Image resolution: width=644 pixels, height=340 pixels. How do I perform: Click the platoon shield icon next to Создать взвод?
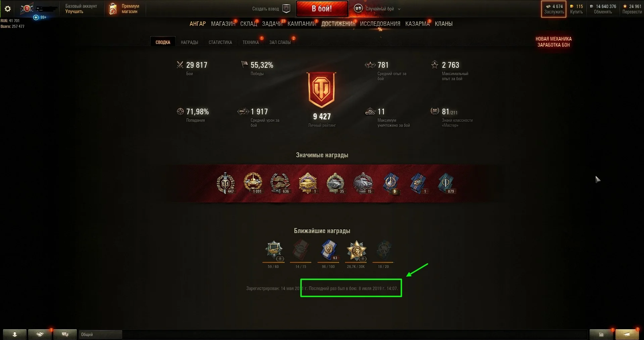(286, 9)
